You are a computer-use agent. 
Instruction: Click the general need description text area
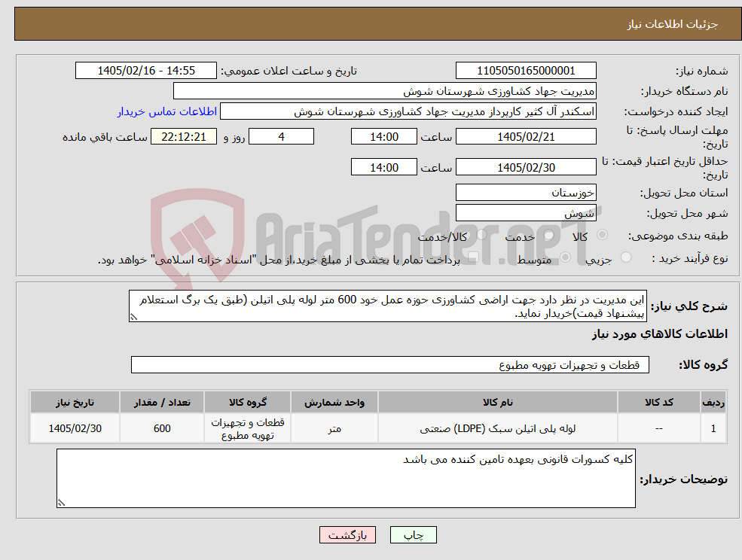click(x=387, y=306)
